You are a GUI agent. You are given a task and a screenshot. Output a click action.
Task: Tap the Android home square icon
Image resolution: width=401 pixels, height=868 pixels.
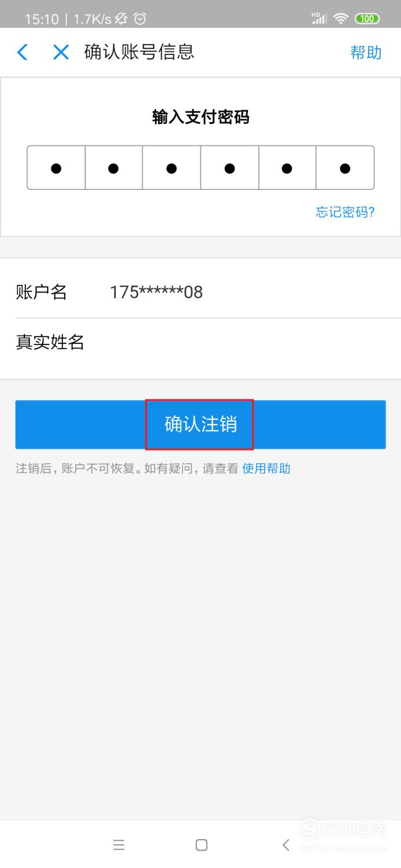coord(201,845)
